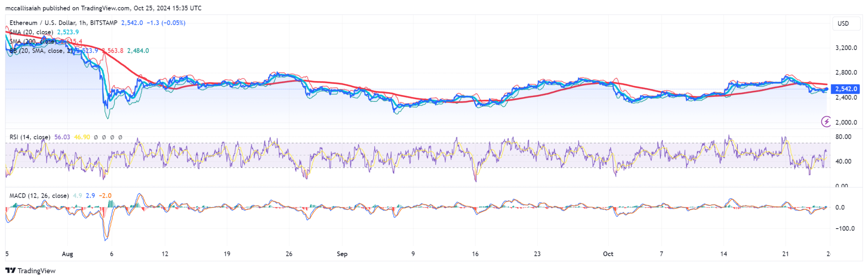
Task: Click the MACD axis label -100.0
Action: (845, 228)
